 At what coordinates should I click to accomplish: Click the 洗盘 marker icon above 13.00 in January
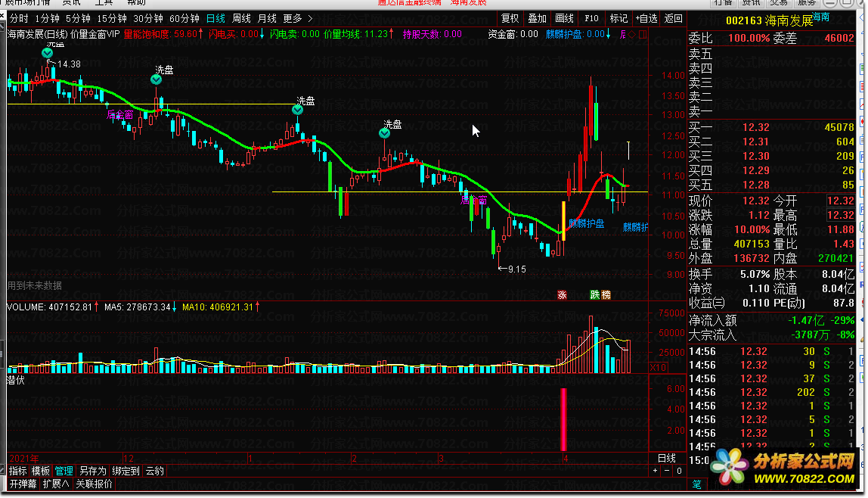[x=297, y=110]
